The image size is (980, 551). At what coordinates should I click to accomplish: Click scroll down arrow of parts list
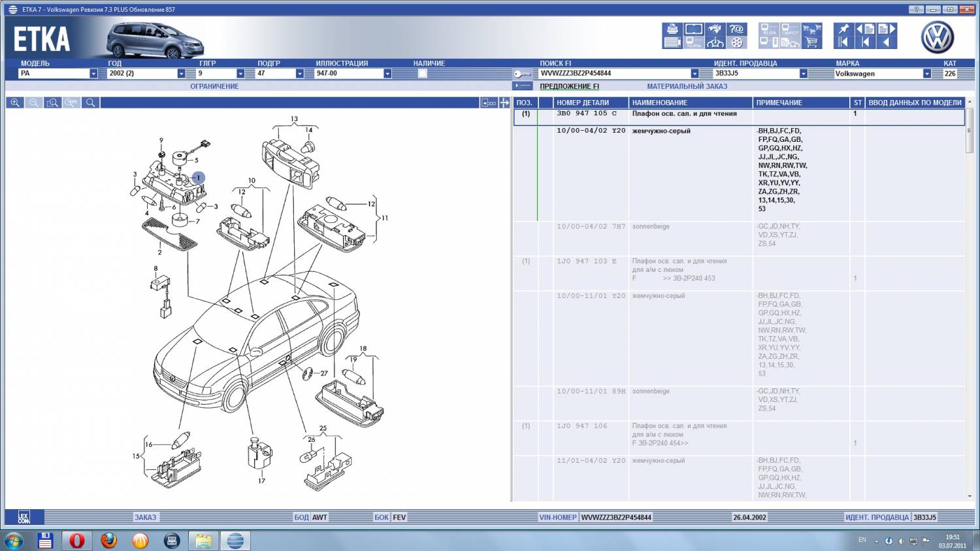pyautogui.click(x=970, y=497)
